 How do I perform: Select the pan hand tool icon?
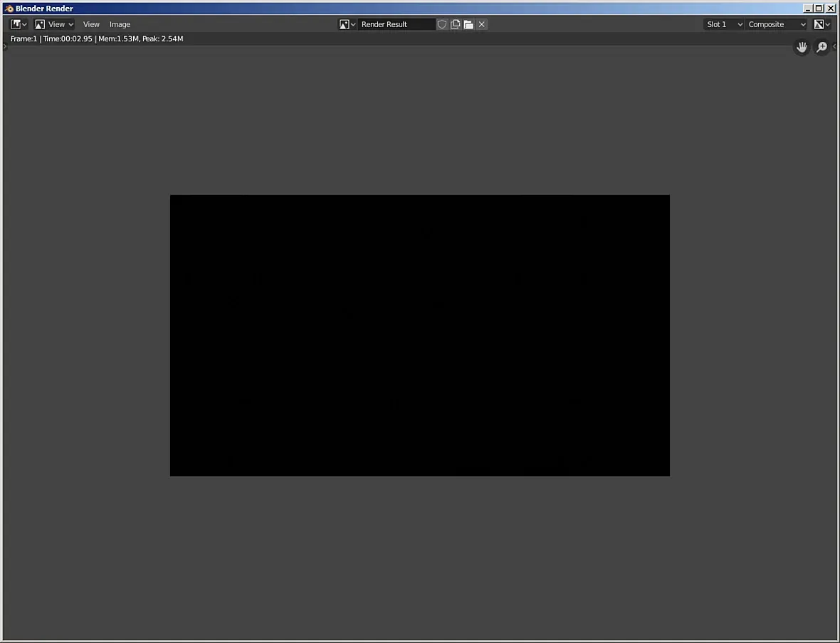click(802, 47)
